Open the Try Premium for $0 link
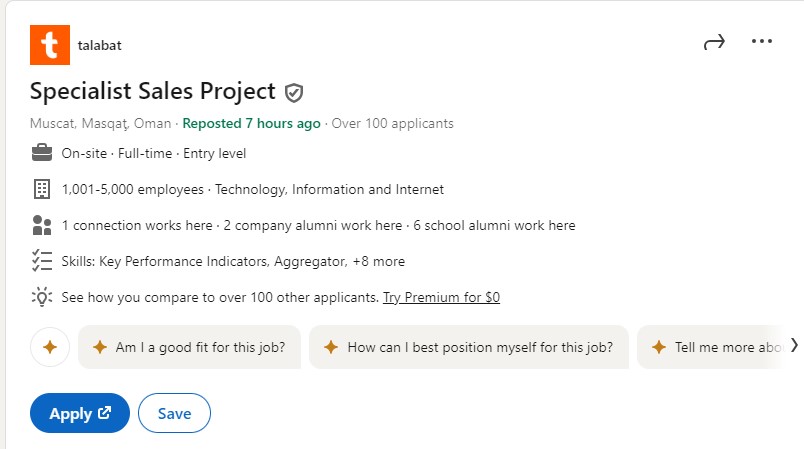 441,297
